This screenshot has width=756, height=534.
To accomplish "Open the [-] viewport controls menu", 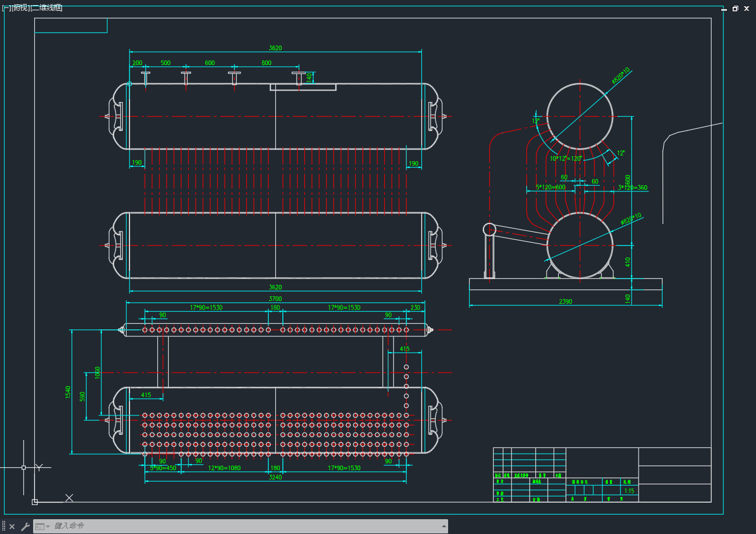I will click(x=6, y=8).
